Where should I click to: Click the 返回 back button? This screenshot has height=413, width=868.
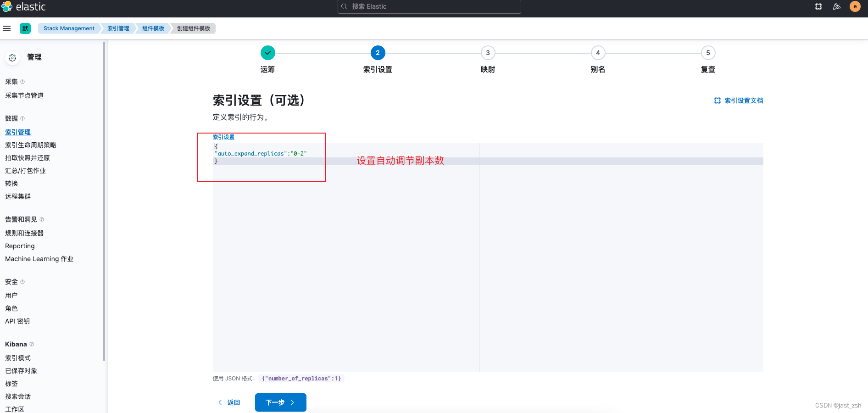point(229,402)
